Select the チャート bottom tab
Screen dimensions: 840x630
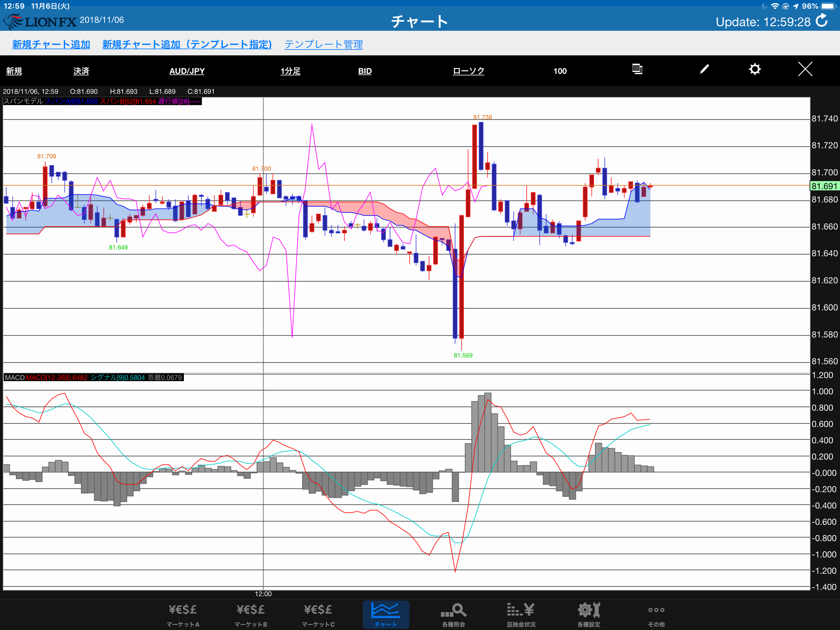[386, 614]
